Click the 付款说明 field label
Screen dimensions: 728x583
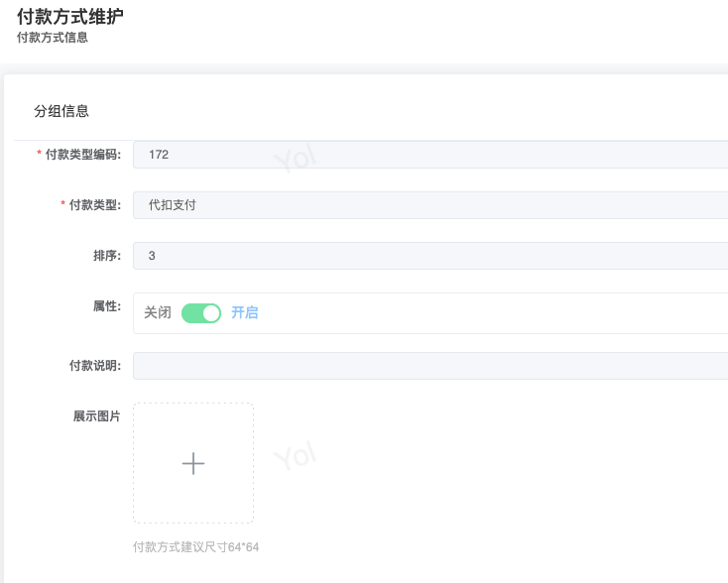pyautogui.click(x=95, y=366)
